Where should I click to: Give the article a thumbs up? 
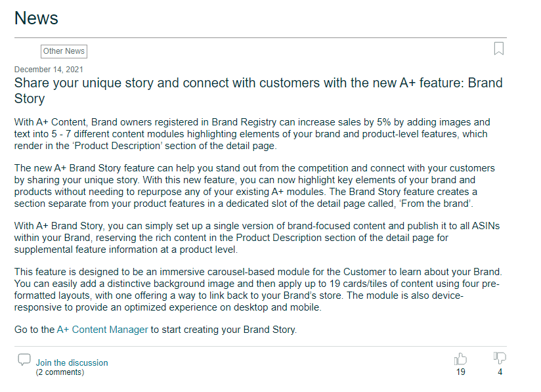460,359
